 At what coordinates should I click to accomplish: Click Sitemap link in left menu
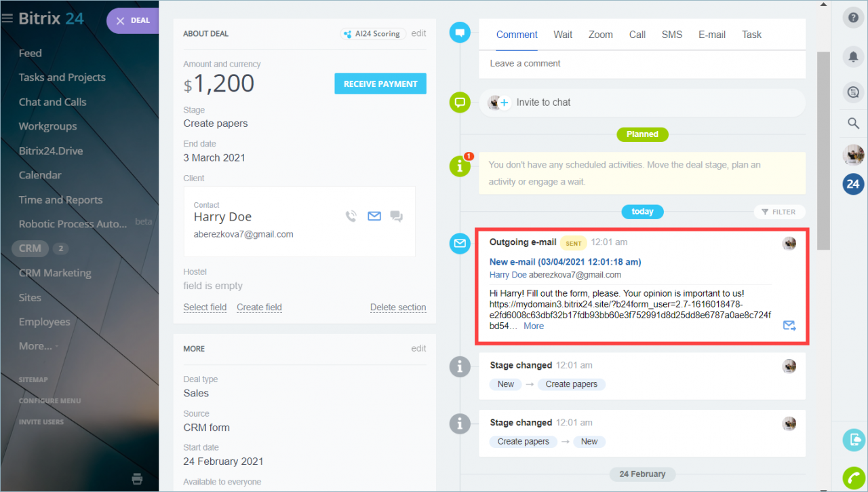33,380
